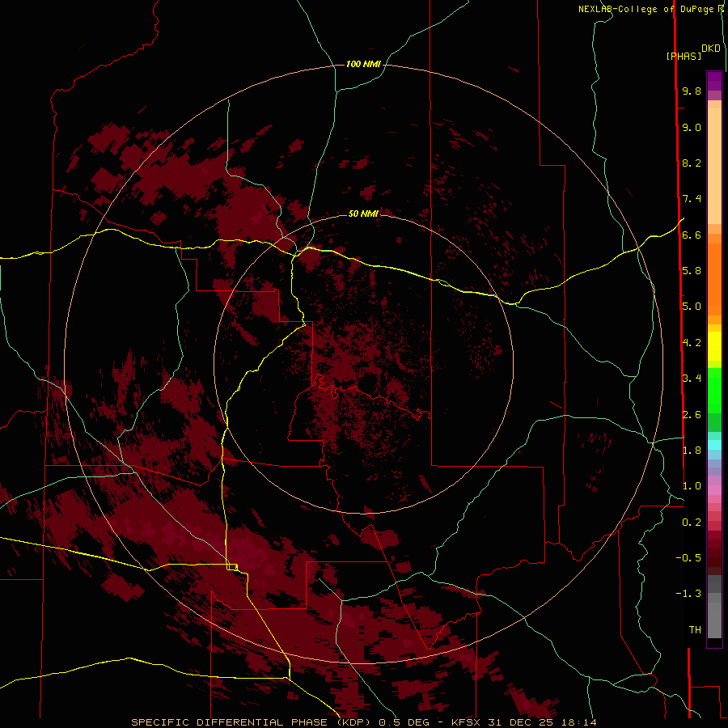Click the 3.4 scale value
This screenshot has width=728, height=728.
[x=692, y=379]
